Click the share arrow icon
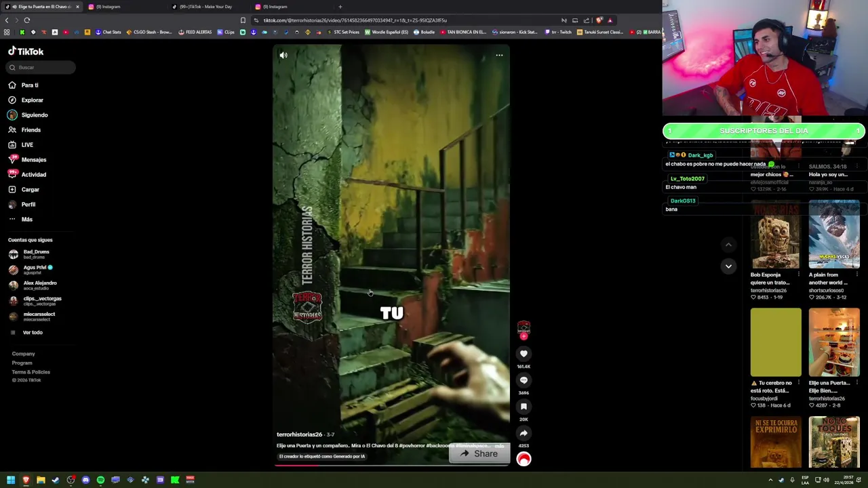The height and width of the screenshot is (488, 868). pos(524,433)
